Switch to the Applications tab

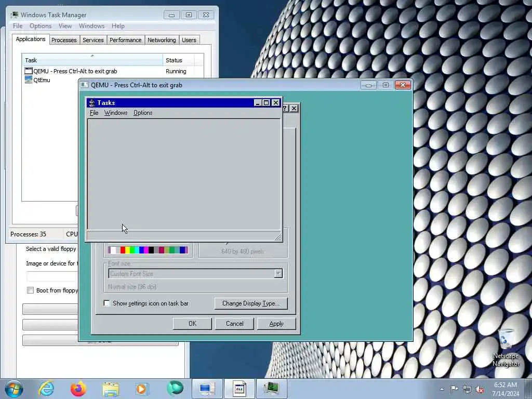click(x=31, y=39)
